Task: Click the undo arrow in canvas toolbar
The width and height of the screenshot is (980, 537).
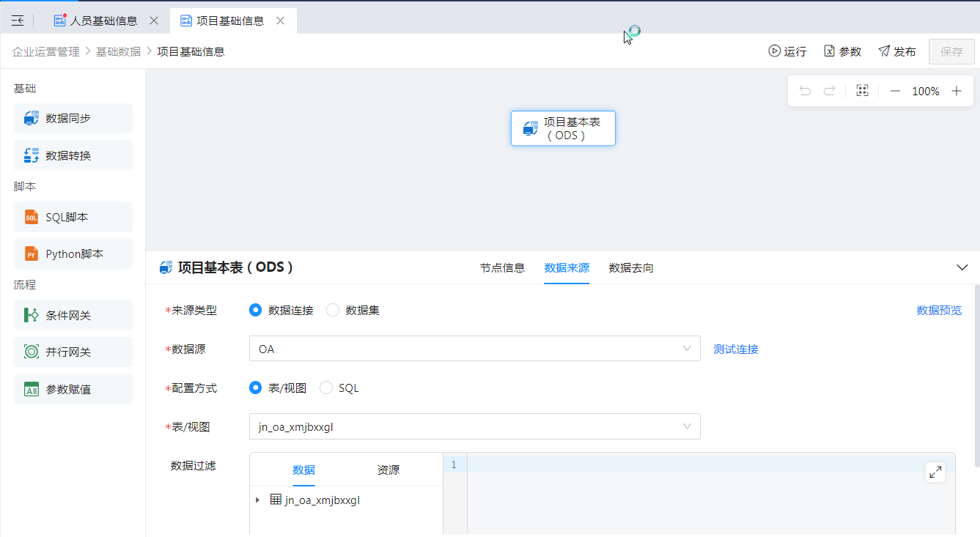Action: tap(805, 91)
